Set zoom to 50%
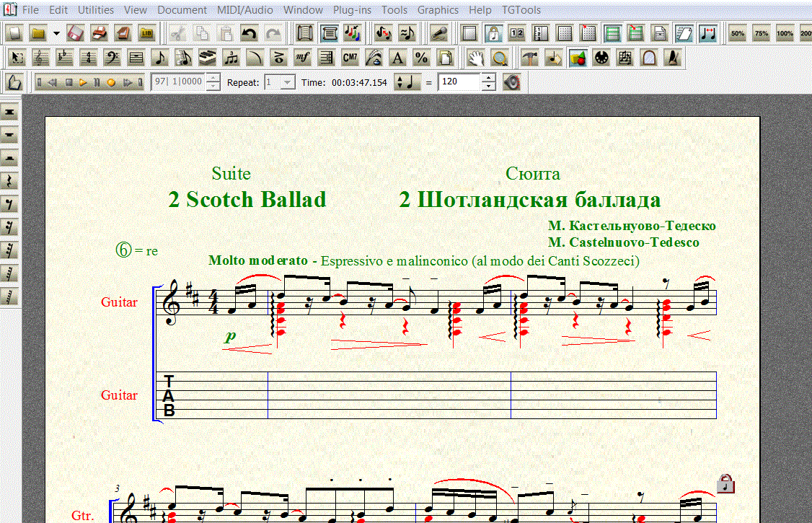 738,34
